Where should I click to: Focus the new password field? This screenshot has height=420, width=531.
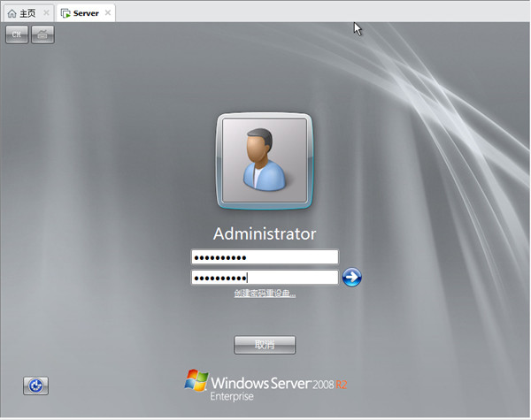(x=265, y=257)
